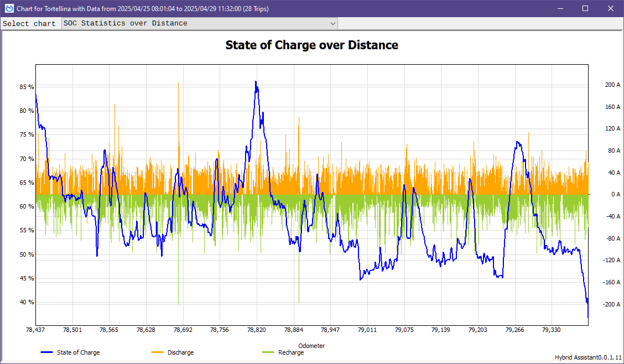This screenshot has width=624, height=364.
Task: Click the green Recharge legend line
Action: pyautogui.click(x=268, y=352)
